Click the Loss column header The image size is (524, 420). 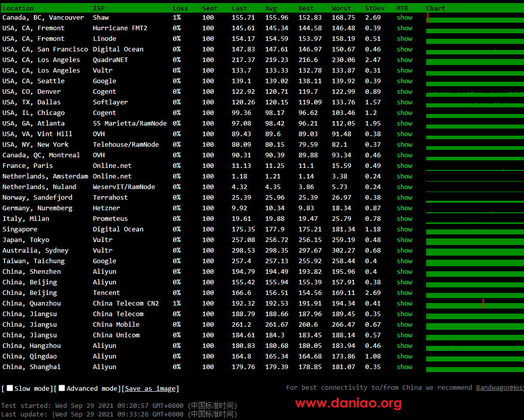(x=181, y=9)
